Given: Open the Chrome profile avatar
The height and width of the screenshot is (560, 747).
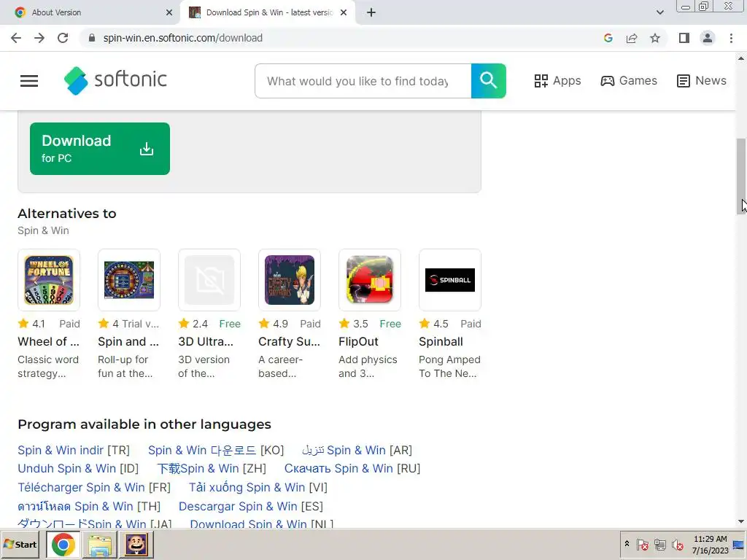Looking at the screenshot, I should click(708, 38).
